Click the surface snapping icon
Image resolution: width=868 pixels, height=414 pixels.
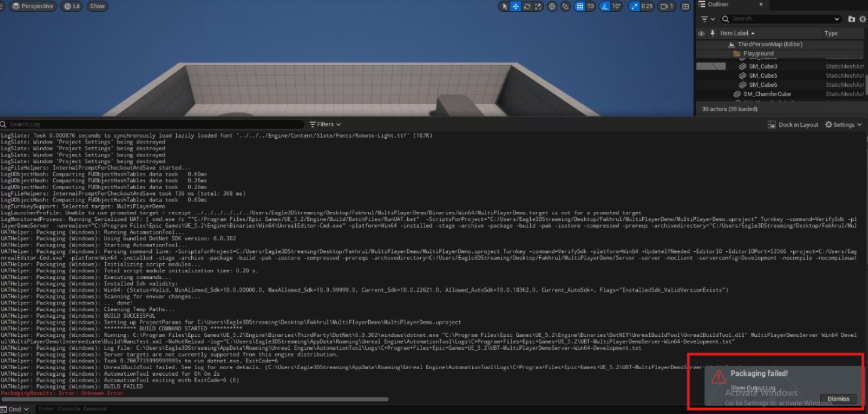[x=566, y=7]
